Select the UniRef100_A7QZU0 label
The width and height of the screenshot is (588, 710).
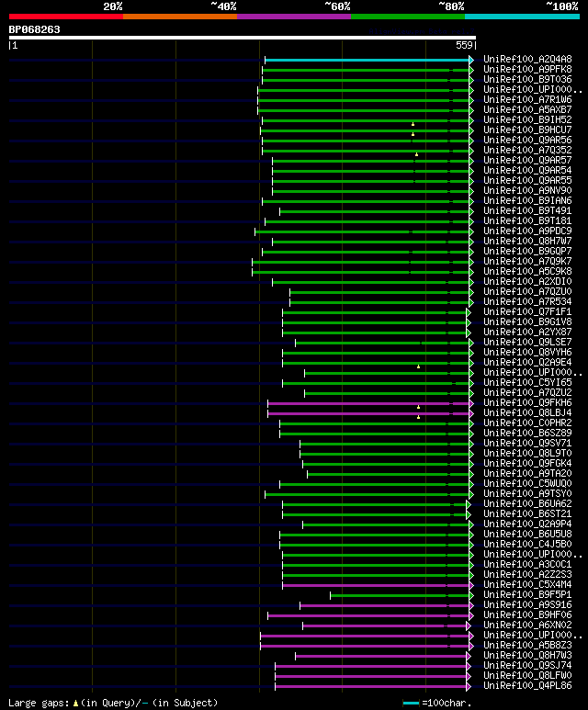click(527, 291)
